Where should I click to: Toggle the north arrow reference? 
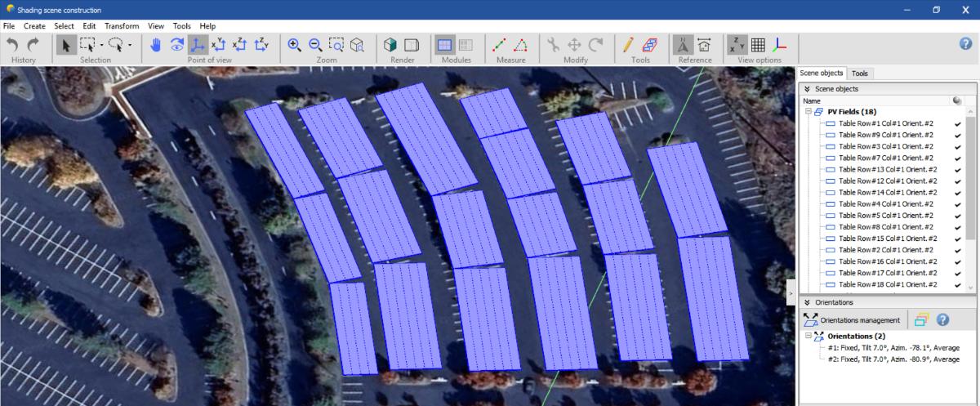click(683, 45)
